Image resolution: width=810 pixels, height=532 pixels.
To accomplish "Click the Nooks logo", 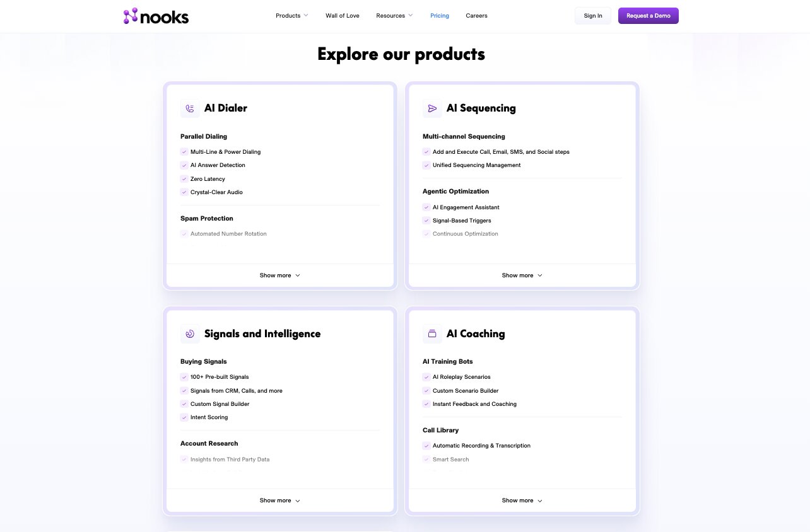I will point(155,16).
